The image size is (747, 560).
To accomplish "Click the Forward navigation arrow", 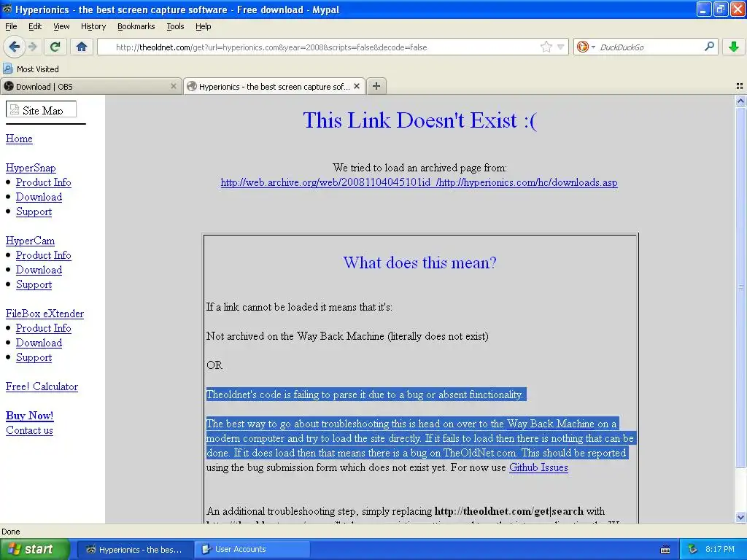I will (32, 47).
